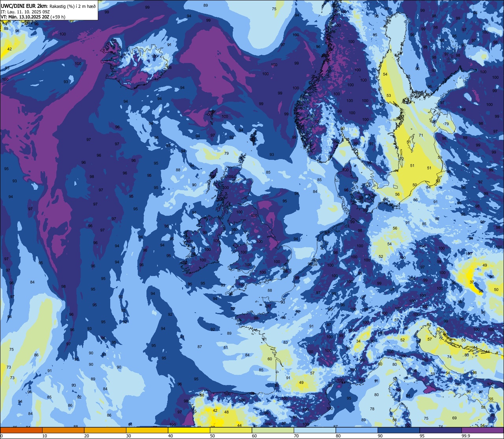Click the "10" legend scale label
The width and height of the screenshot is (504, 439).
[x=44, y=436]
